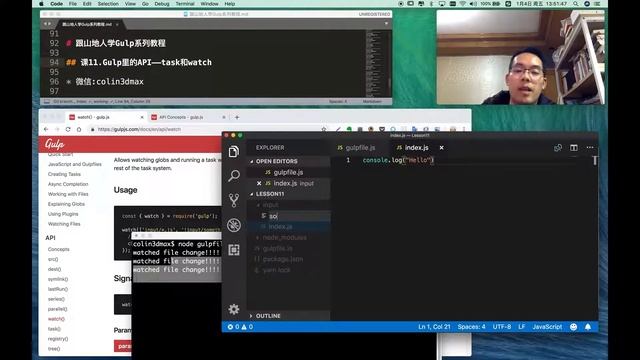Change UTF-8 encoding in status bar
640x360 pixels.
pos(502,327)
